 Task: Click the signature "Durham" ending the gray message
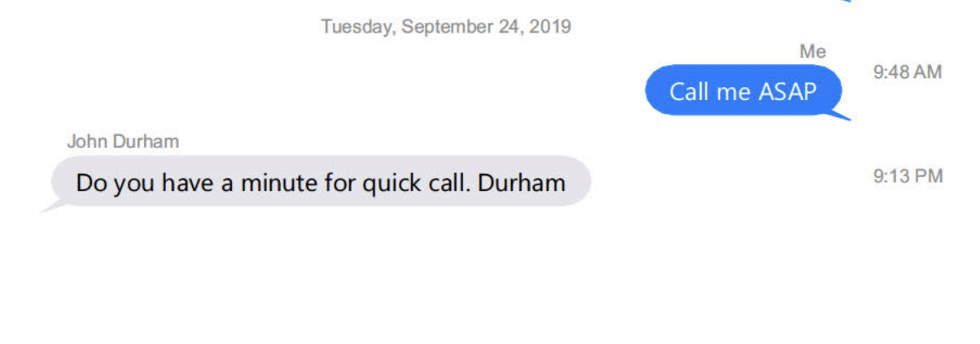point(521,182)
